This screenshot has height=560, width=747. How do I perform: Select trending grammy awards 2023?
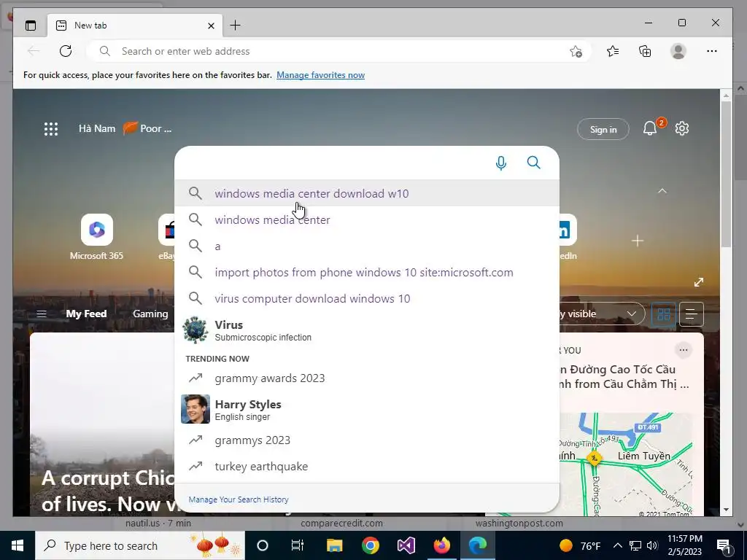click(367, 378)
